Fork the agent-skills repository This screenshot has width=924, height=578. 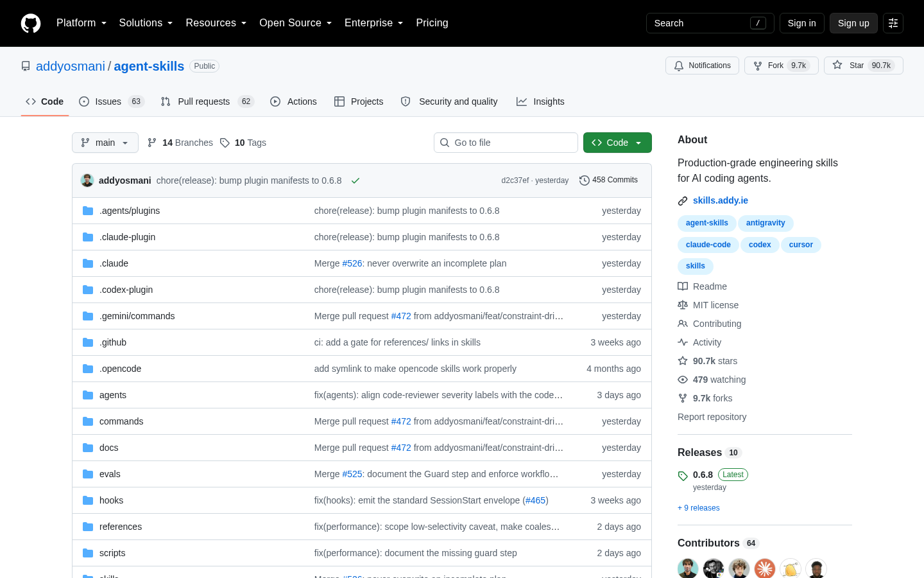pos(782,66)
